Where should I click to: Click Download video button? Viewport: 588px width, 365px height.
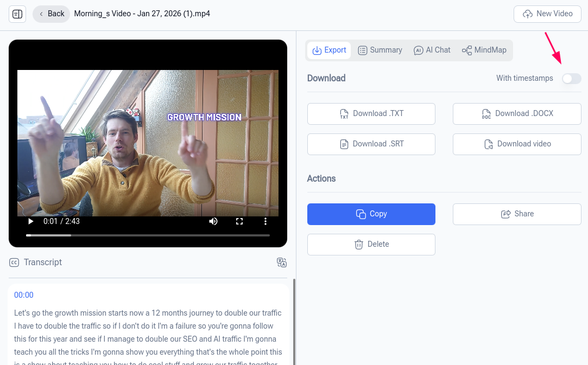coord(517,144)
